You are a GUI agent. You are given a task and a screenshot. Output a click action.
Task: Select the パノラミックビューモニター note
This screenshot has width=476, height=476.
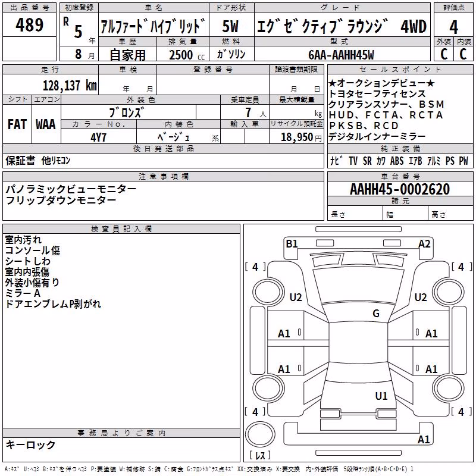[x=71, y=189]
